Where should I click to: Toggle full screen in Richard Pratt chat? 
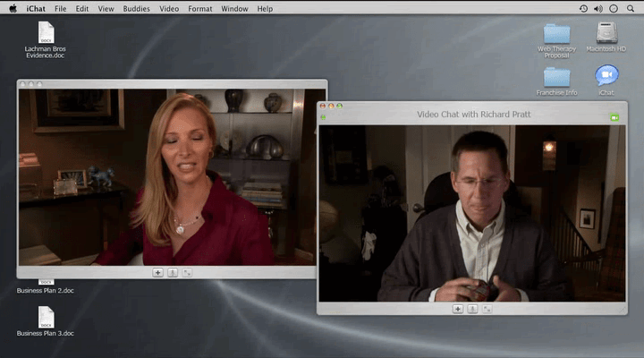click(x=487, y=309)
